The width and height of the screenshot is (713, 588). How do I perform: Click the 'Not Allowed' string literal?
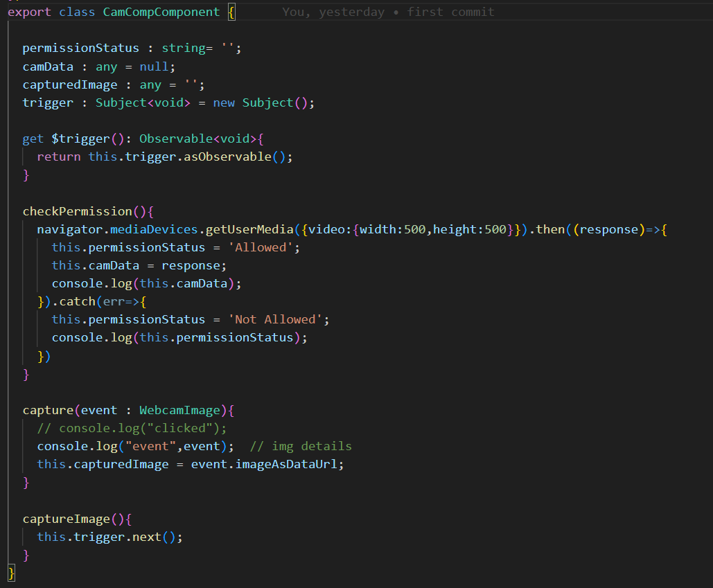click(x=281, y=319)
